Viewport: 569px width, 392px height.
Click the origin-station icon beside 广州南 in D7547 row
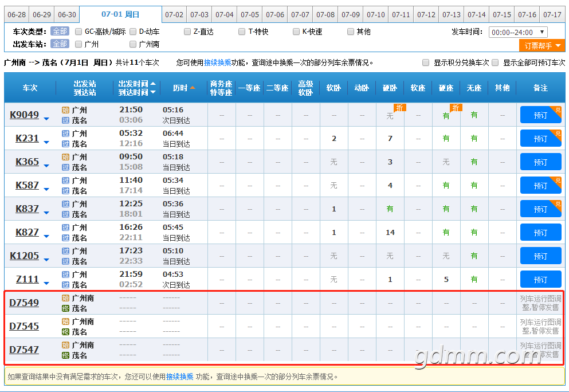coord(65,345)
